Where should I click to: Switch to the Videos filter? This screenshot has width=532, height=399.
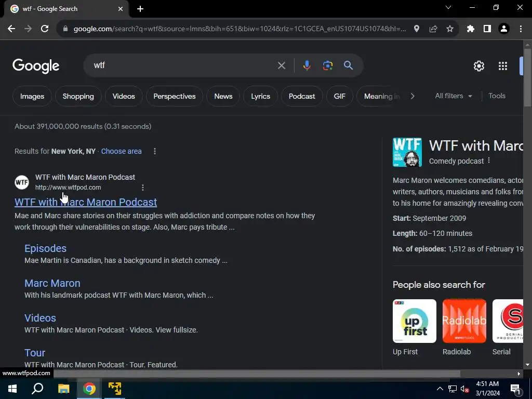point(124,96)
